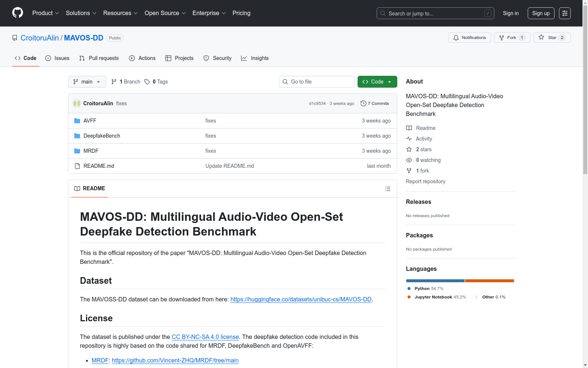Focus the Go to file search field
The image size is (588, 368).
(317, 82)
